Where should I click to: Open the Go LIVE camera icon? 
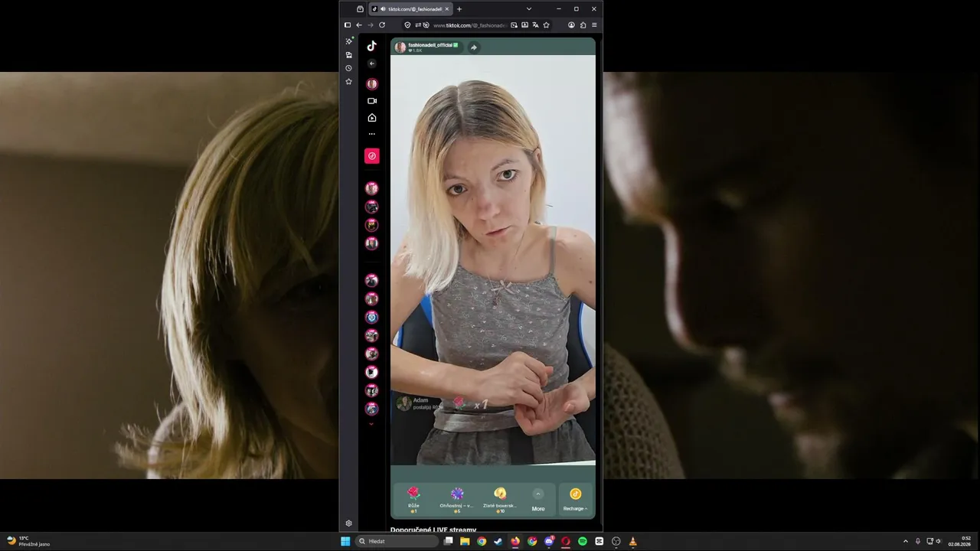(x=372, y=101)
